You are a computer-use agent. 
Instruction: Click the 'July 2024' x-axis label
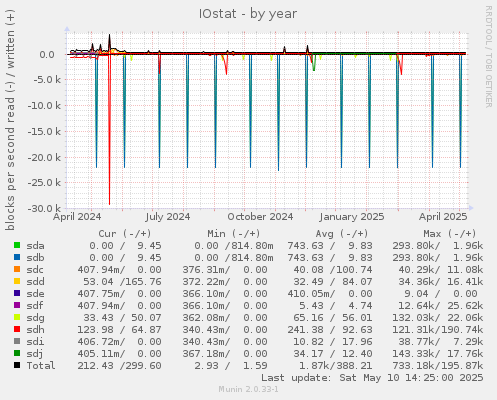click(168, 217)
